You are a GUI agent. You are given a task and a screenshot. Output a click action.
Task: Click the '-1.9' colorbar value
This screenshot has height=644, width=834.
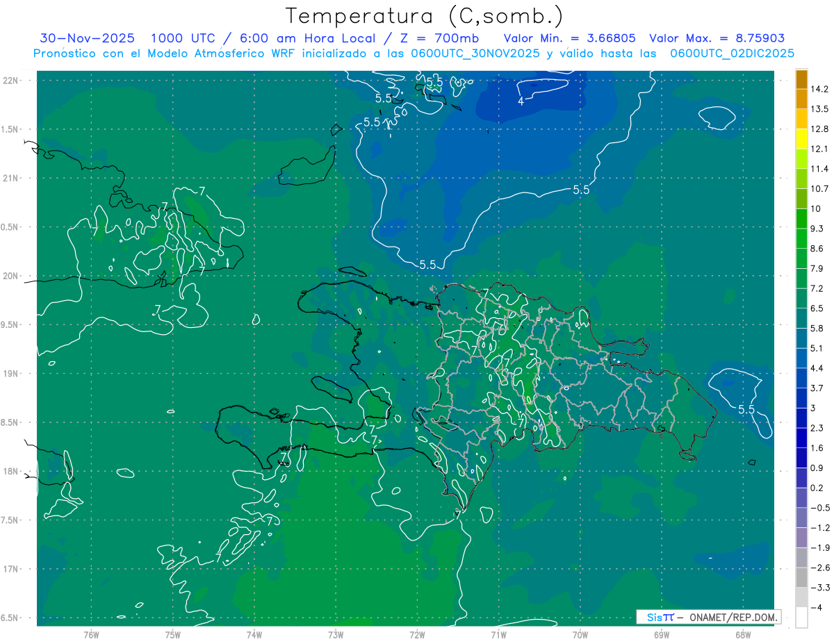(819, 547)
